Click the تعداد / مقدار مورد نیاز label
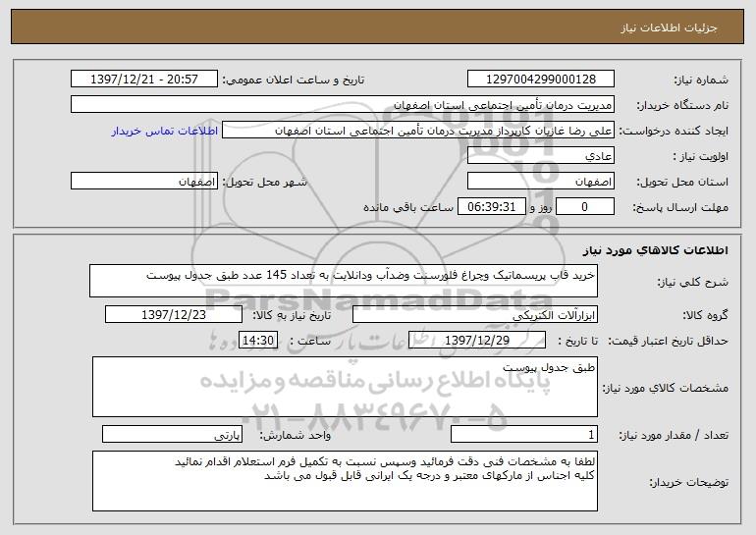 674,435
